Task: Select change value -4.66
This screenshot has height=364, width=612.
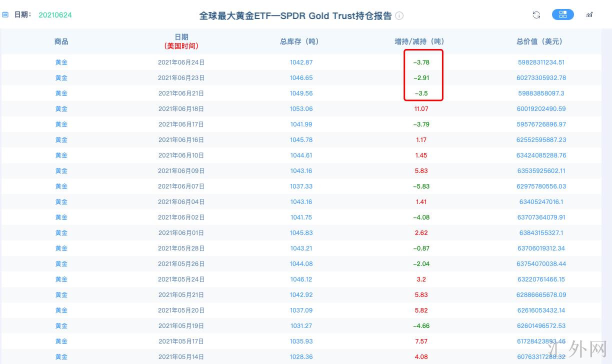Action: pyautogui.click(x=421, y=326)
